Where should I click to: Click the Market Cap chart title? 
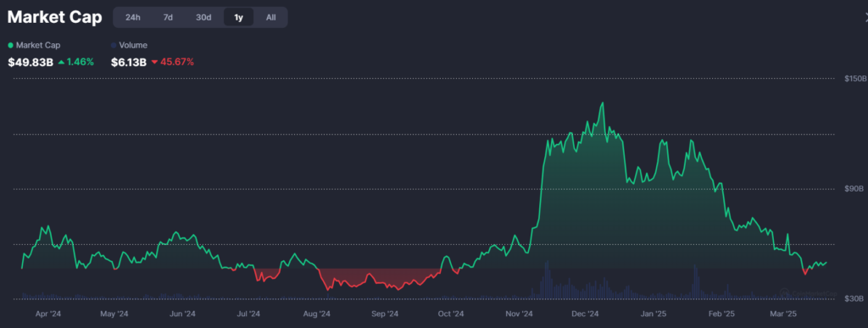coord(55,17)
